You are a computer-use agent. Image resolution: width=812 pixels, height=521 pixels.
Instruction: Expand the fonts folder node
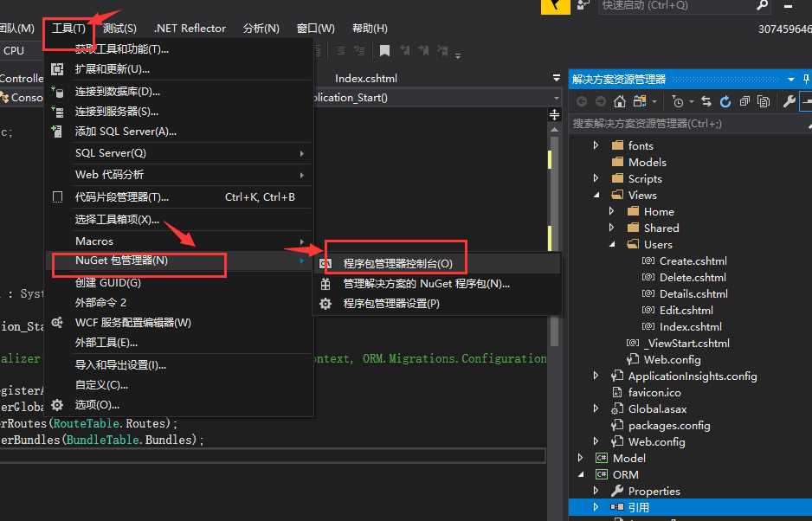[596, 145]
